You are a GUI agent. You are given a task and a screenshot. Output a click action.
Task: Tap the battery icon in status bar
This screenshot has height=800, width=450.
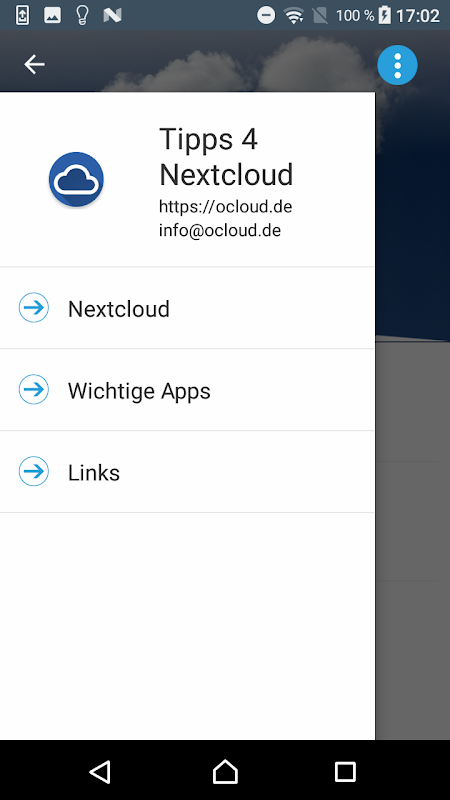[x=385, y=15]
